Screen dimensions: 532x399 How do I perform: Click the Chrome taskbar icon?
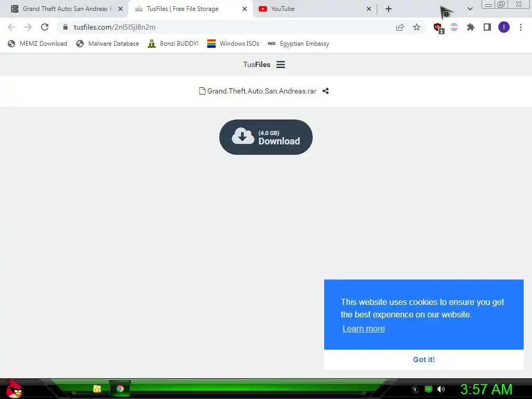point(120,389)
